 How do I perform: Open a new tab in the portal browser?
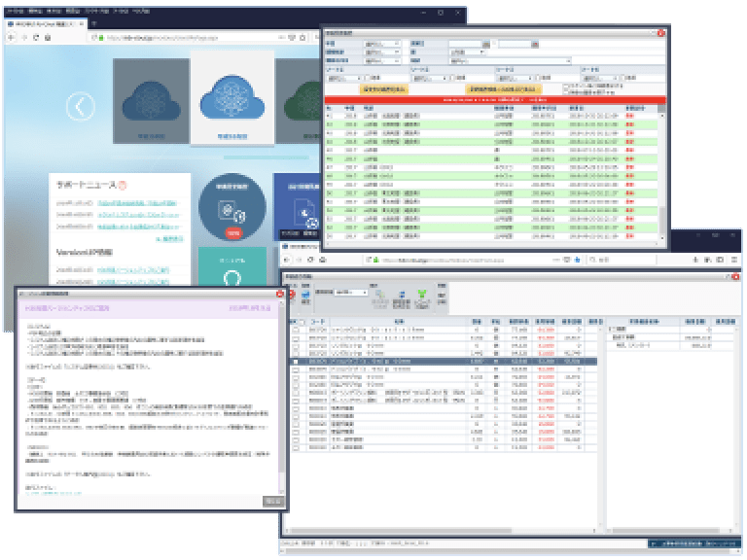(93, 23)
